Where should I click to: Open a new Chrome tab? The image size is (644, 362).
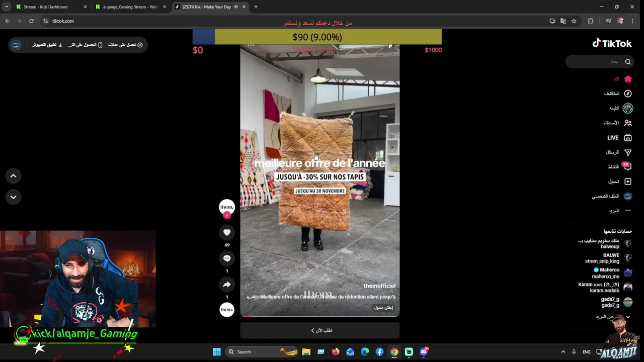[256, 7]
